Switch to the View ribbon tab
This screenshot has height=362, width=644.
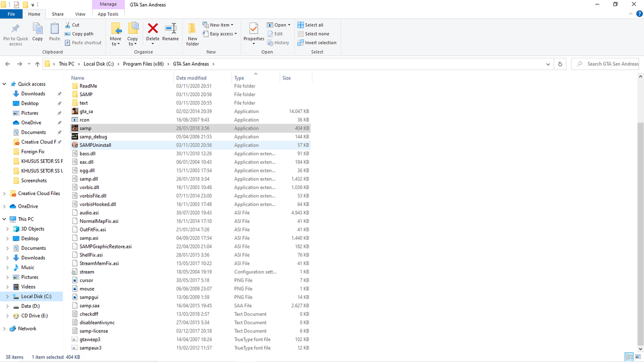click(80, 14)
